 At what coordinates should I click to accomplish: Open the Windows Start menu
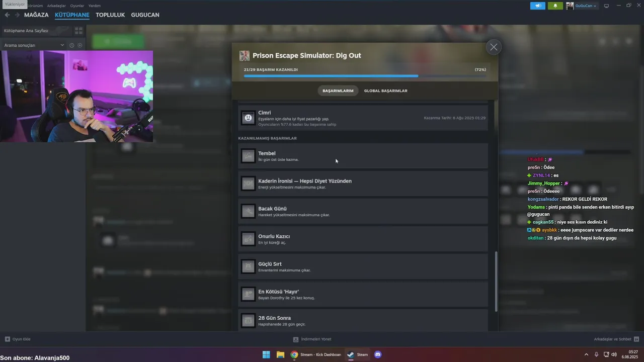coord(266,354)
